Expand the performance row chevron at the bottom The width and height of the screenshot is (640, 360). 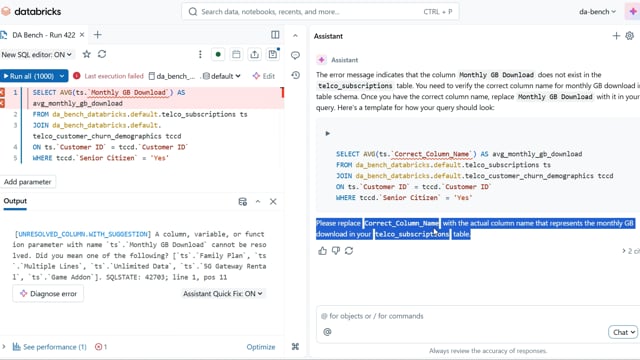coord(4,347)
